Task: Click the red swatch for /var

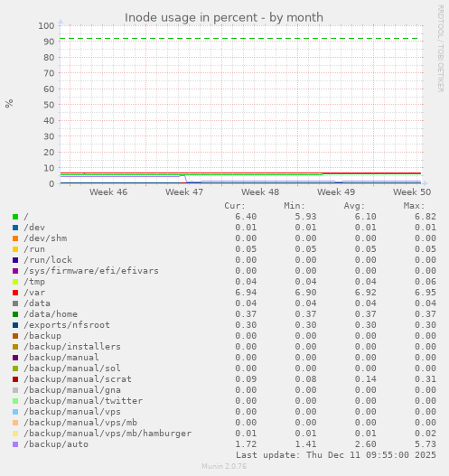Action: click(15, 293)
